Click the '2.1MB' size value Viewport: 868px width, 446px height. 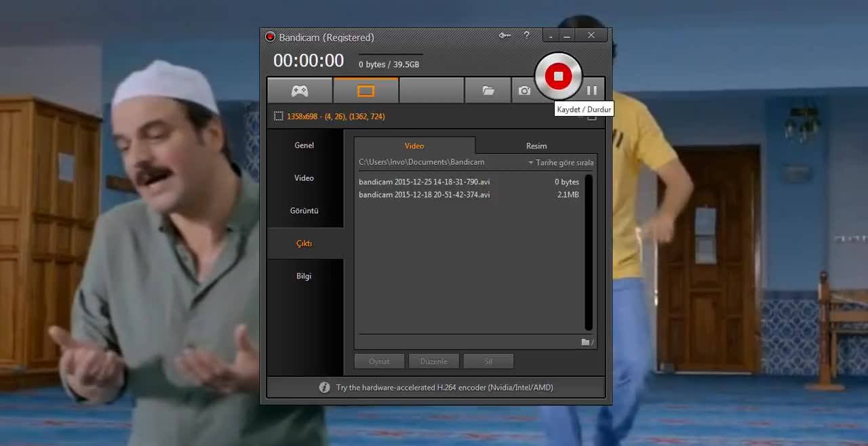[568, 195]
